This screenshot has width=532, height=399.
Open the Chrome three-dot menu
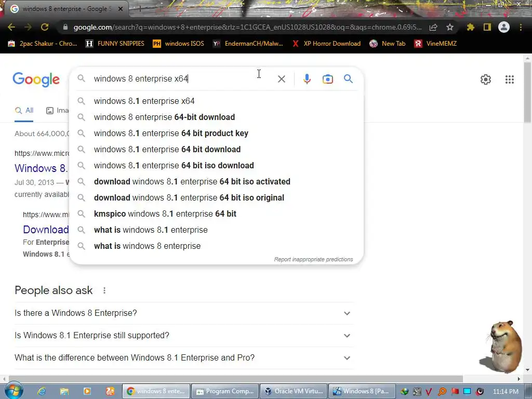521,27
